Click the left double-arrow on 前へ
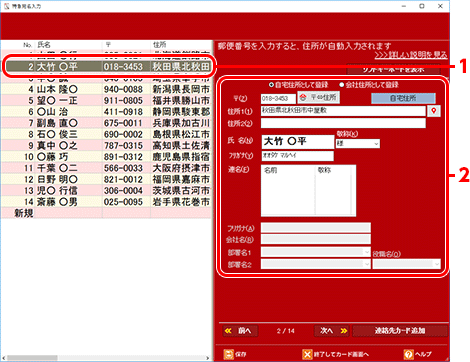Viewport: 470px width, 362px height. point(228,331)
